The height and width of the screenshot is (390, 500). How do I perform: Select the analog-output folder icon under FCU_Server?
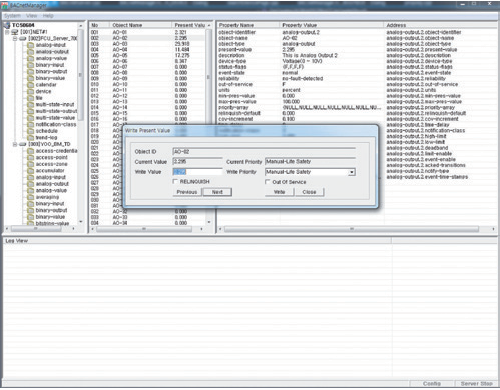point(30,52)
